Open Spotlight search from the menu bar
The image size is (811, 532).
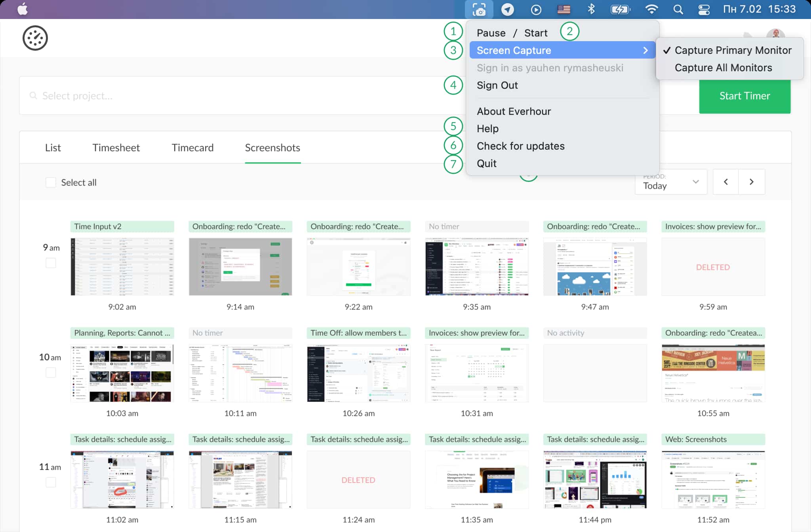678,9
